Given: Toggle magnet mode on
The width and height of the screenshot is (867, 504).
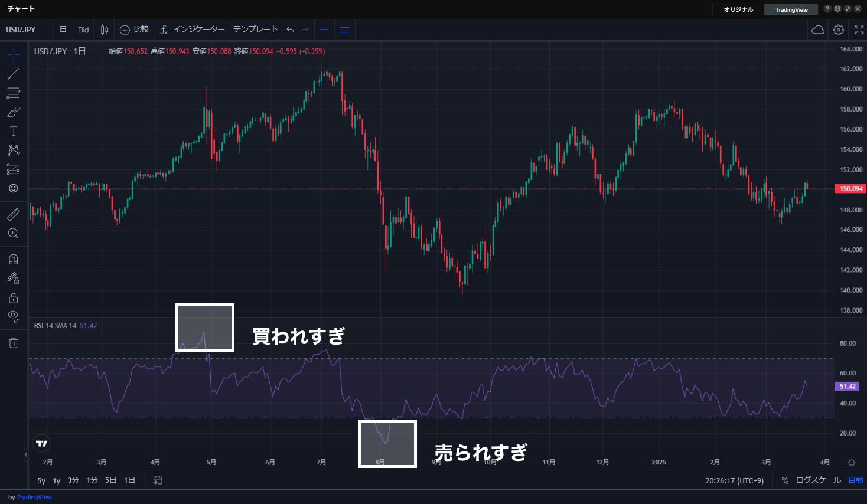Looking at the screenshot, I should pyautogui.click(x=14, y=259).
